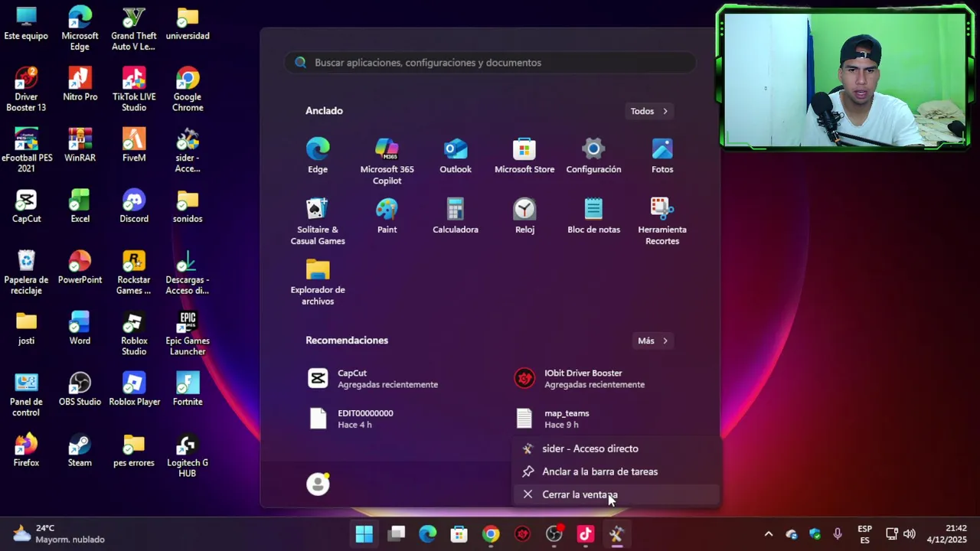This screenshot has width=980, height=551.
Task: Select the Papelera de reciclaje icon
Action: point(27,273)
